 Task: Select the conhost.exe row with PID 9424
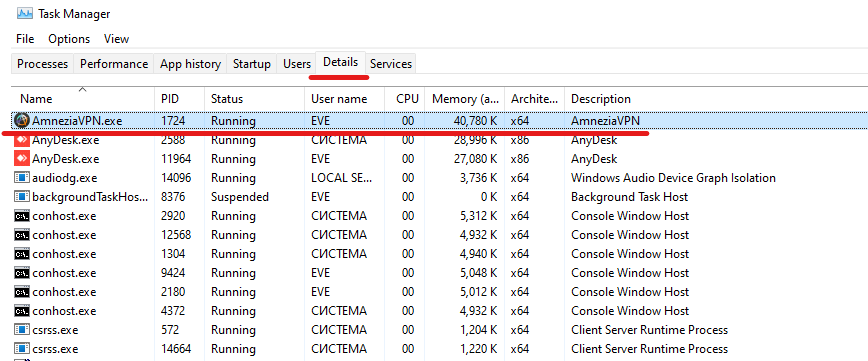(440, 273)
